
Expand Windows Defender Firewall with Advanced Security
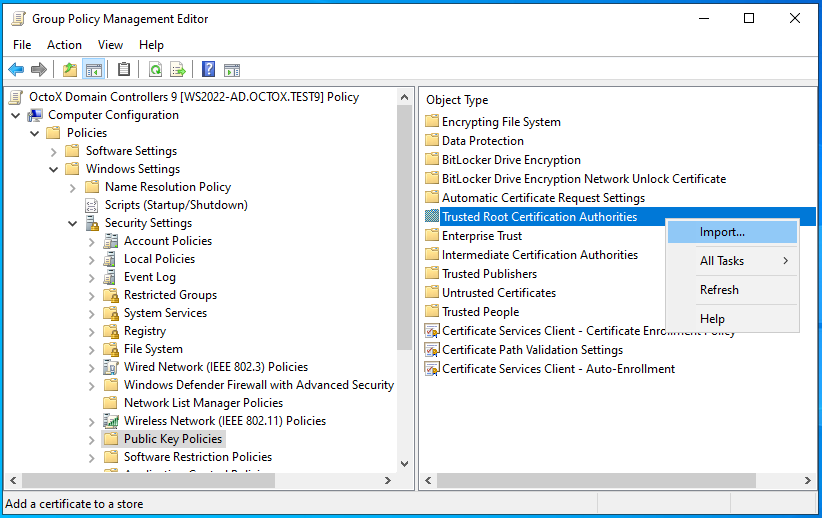pyautogui.click(x=91, y=385)
